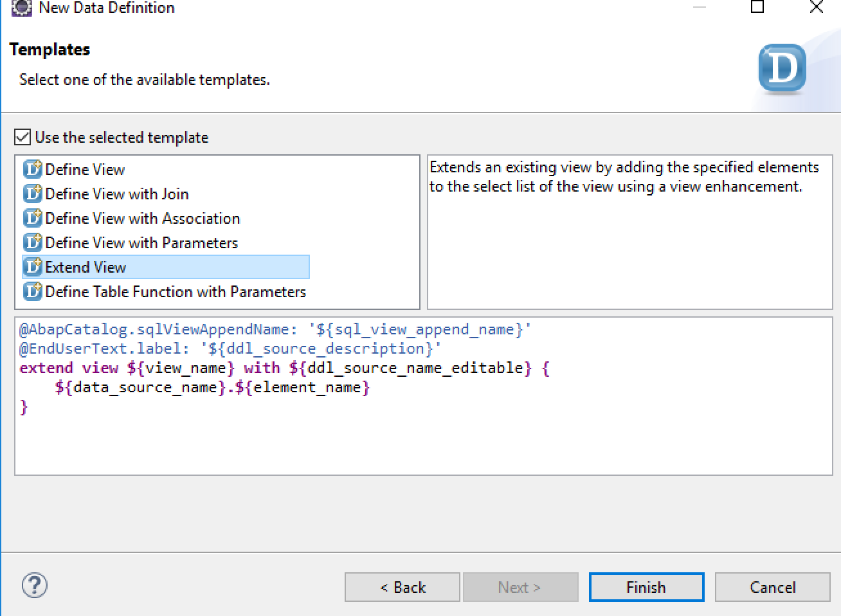Click the extend view statement line
841x616 pixels.
coord(284,368)
